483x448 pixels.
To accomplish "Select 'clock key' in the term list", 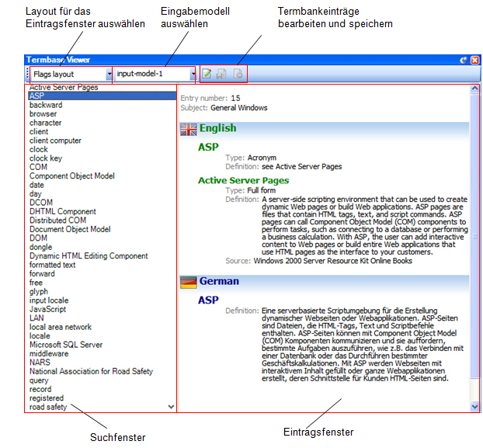I will [x=46, y=158].
